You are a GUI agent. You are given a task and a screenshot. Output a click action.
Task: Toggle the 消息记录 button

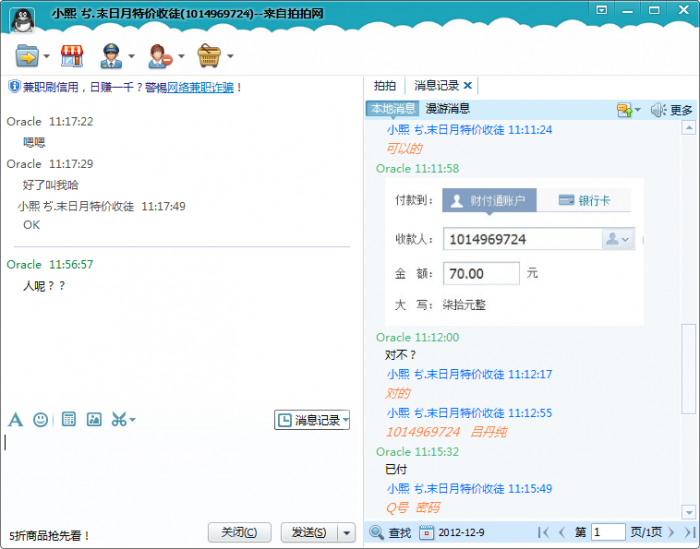[312, 420]
